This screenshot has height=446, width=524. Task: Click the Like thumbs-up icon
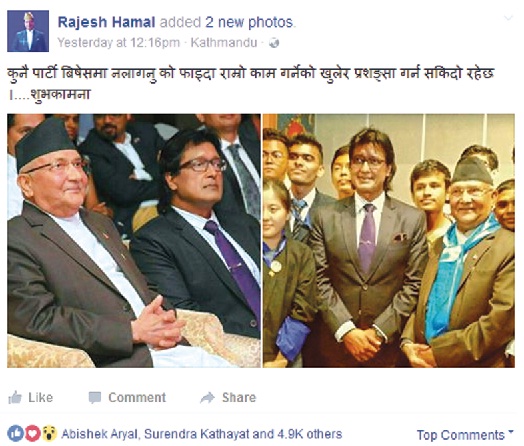pos(15,398)
